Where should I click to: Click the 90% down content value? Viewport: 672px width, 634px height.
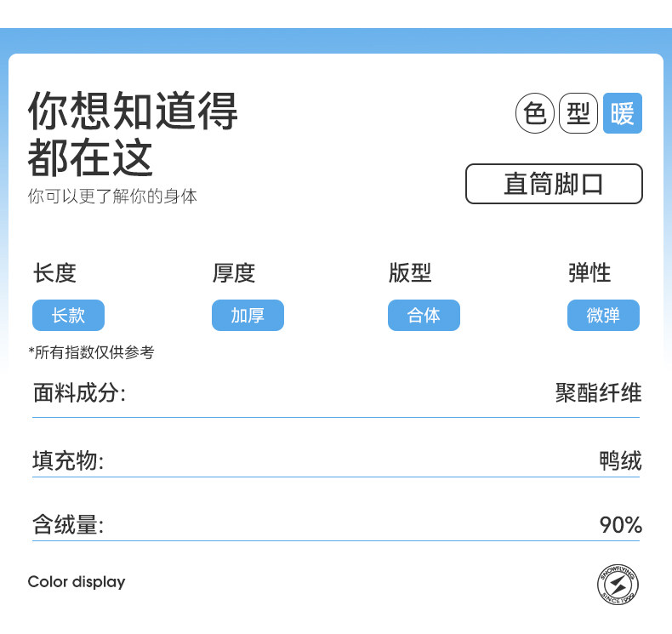(x=620, y=525)
